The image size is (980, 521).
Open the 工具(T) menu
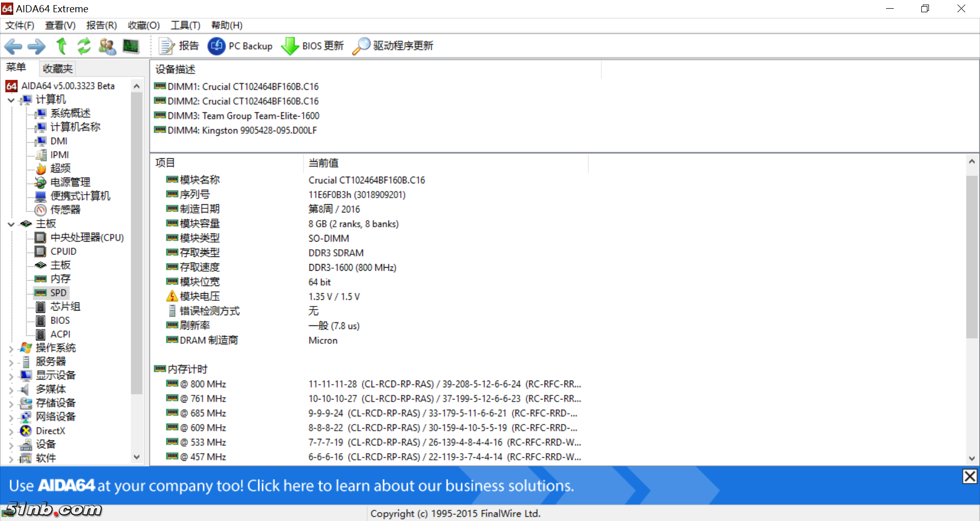(185, 25)
